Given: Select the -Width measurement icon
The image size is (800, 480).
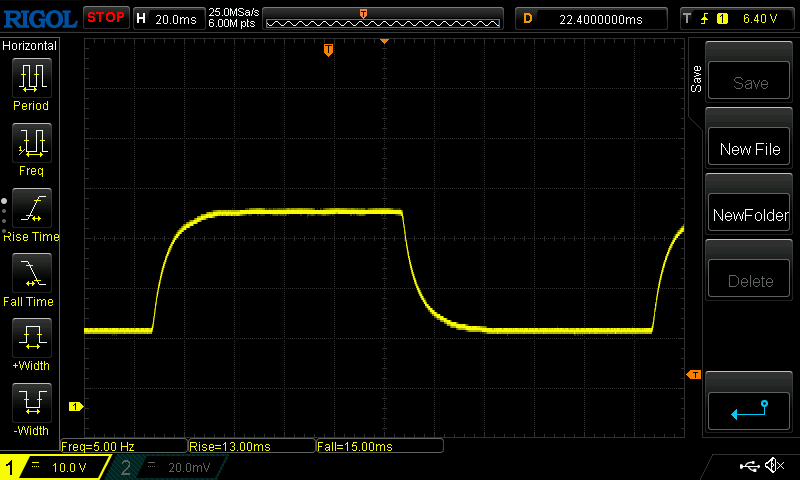Looking at the screenshot, I should [32, 402].
